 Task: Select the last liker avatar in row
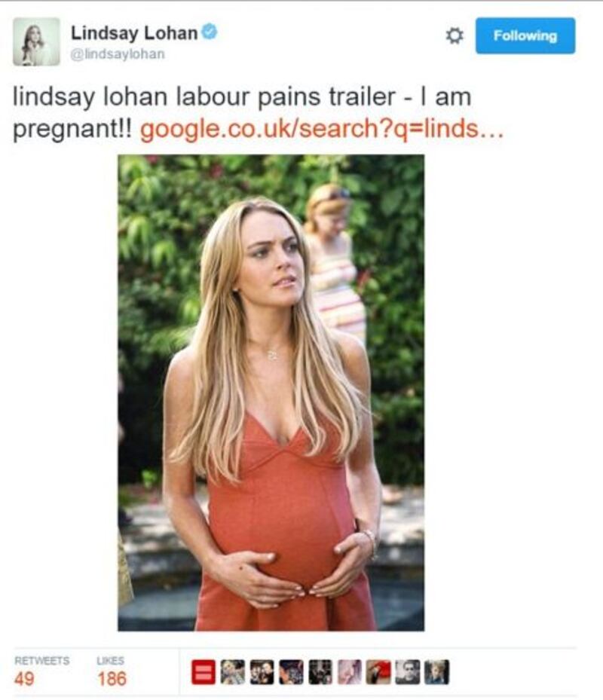coord(436,672)
